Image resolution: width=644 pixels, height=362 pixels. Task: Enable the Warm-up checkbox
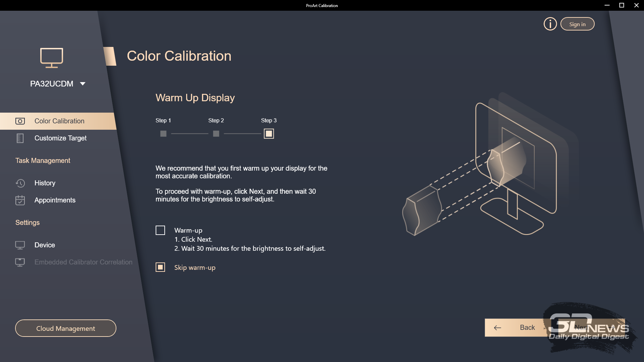[x=160, y=230]
